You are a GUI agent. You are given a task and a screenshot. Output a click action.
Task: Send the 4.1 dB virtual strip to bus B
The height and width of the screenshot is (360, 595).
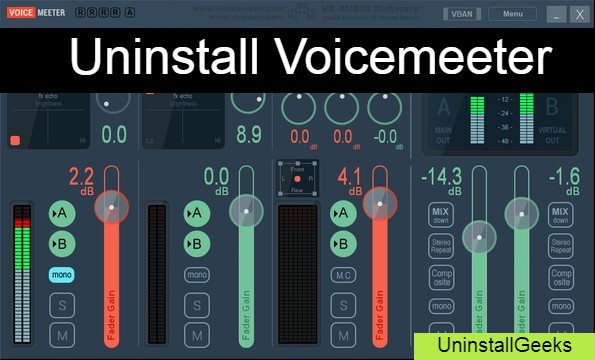[343, 244]
